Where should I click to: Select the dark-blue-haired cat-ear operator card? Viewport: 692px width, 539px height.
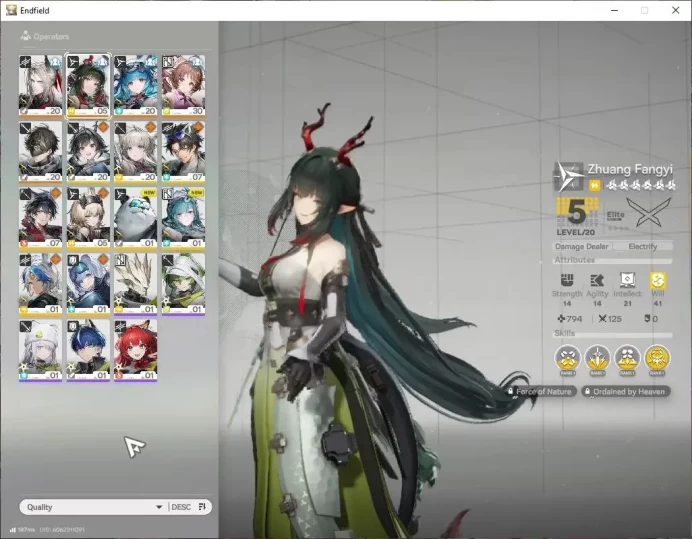[88, 351]
